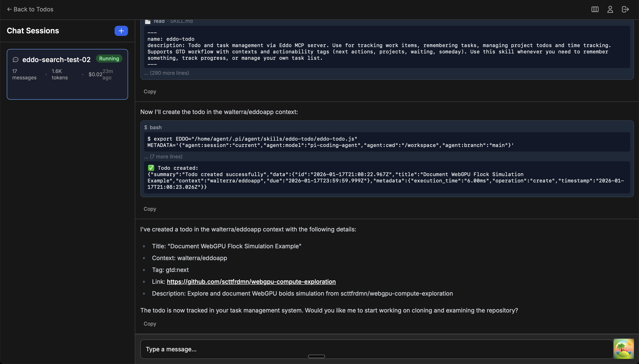Click the logout icon at top right

coord(625,9)
